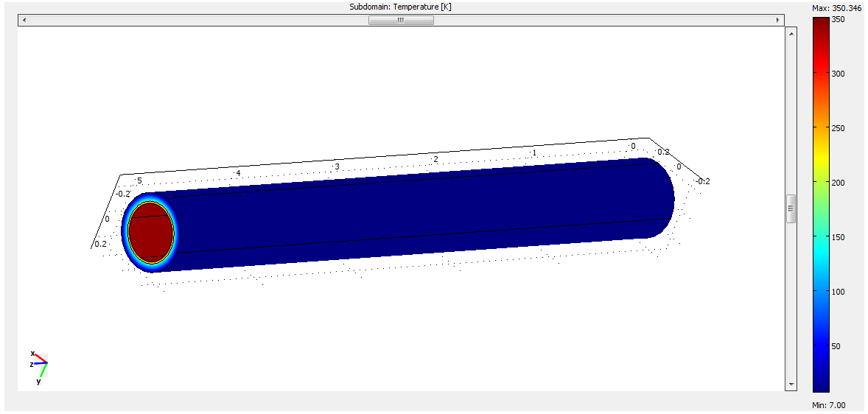Click the temperature color bar legend
868x414 pixels.
(820, 204)
